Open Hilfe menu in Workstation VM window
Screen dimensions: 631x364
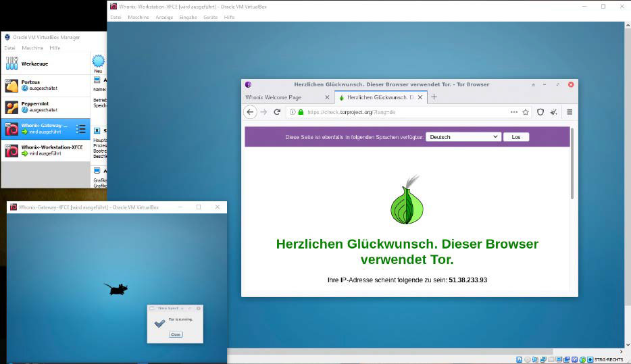229,18
